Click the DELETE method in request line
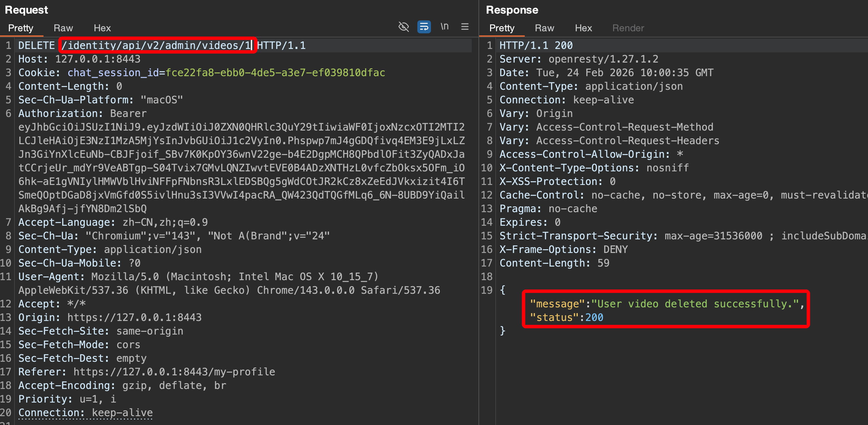Image resolution: width=868 pixels, height=425 pixels. [36, 46]
